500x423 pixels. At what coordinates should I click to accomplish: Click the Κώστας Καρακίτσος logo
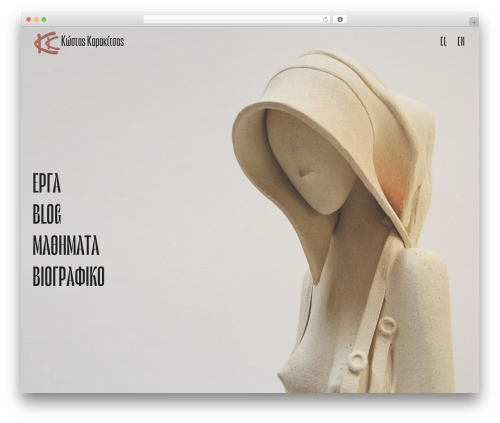coord(79,42)
